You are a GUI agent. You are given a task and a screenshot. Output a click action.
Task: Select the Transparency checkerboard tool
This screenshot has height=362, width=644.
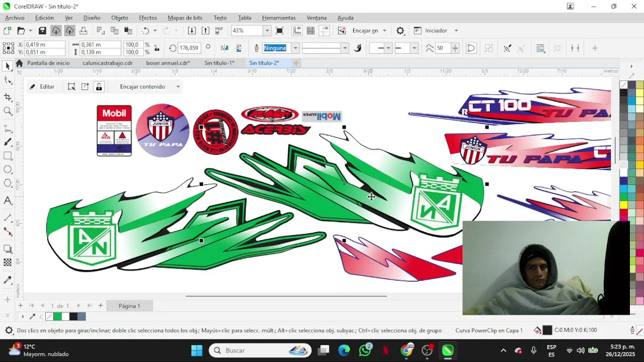click(8, 262)
